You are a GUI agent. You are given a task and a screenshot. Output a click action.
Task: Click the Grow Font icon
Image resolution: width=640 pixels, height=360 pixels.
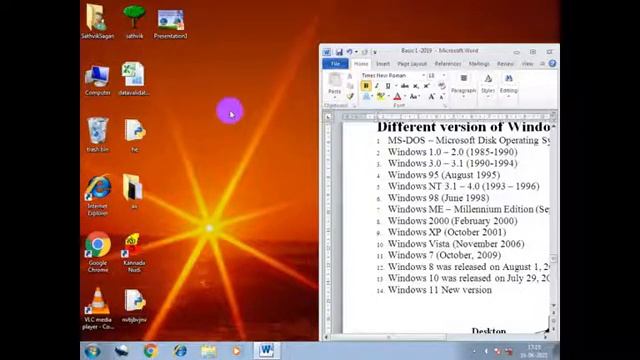click(x=431, y=97)
